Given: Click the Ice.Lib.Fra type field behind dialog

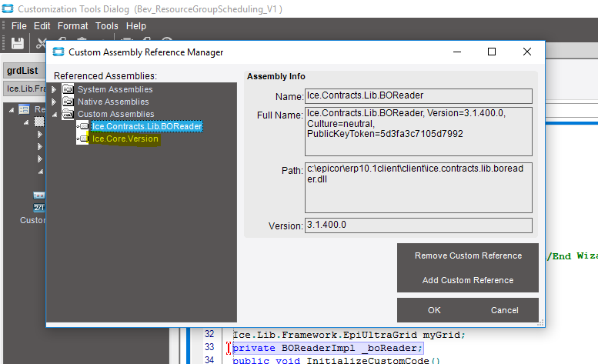Looking at the screenshot, I should pyautogui.click(x=25, y=88).
